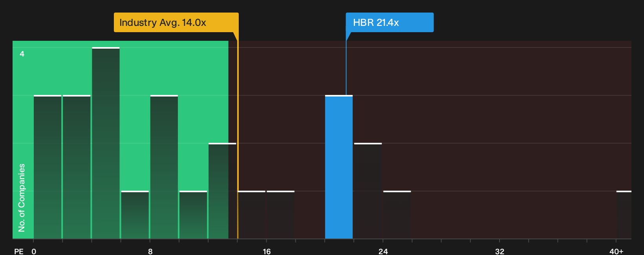Click the 'No. of Companies' axis title
The image size is (644, 255).
tap(22, 198)
